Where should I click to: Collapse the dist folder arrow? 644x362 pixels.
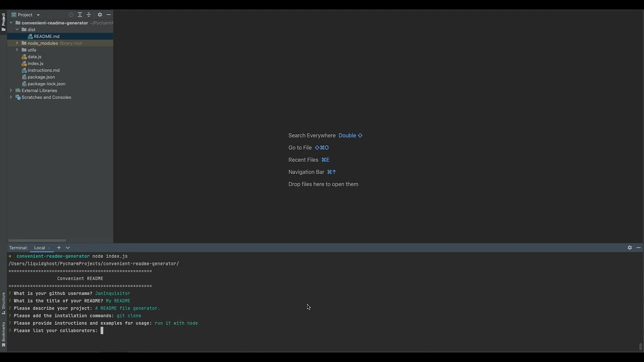click(x=17, y=30)
